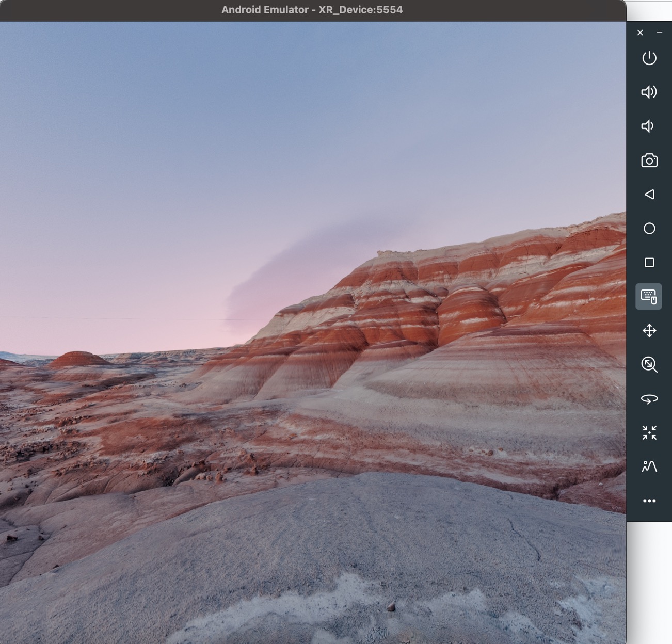Click the small red dome hill in distance

(77, 359)
